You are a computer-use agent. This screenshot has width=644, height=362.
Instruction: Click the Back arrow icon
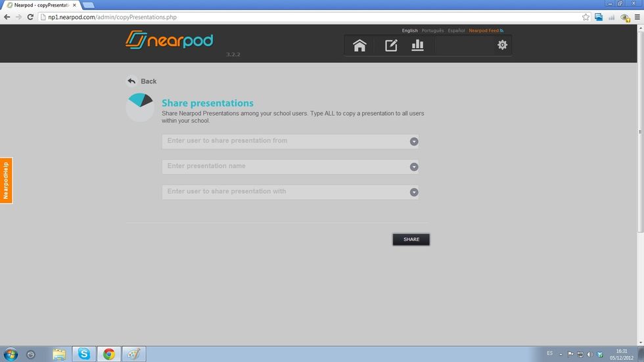[131, 81]
